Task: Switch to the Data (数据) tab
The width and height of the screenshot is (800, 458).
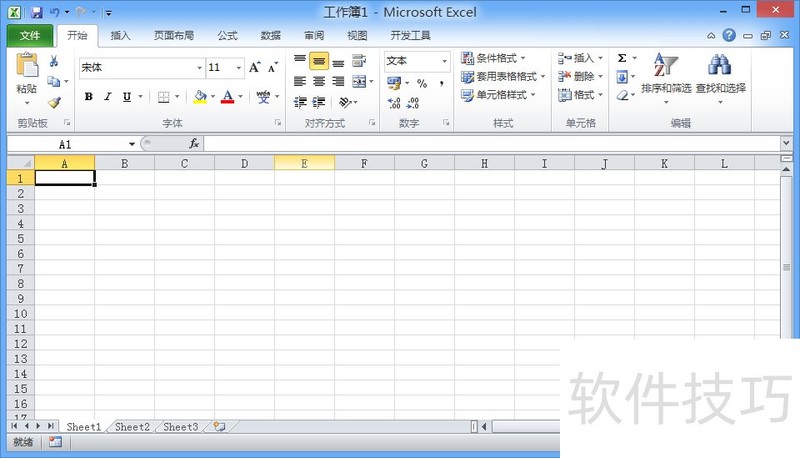Action: [270, 36]
